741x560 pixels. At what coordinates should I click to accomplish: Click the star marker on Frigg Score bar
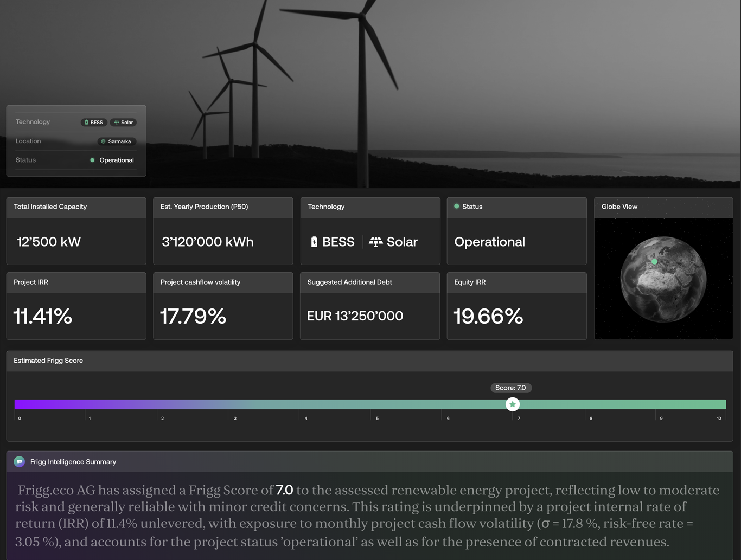tap(512, 404)
